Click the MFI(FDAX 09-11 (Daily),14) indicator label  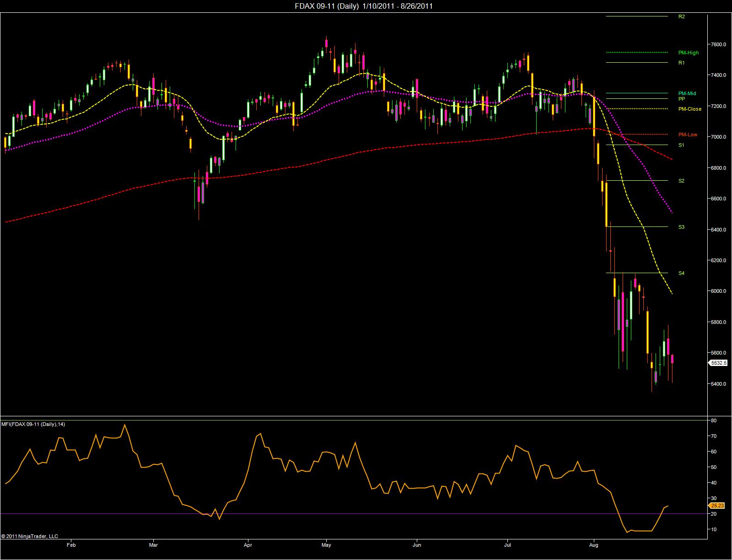(x=33, y=424)
